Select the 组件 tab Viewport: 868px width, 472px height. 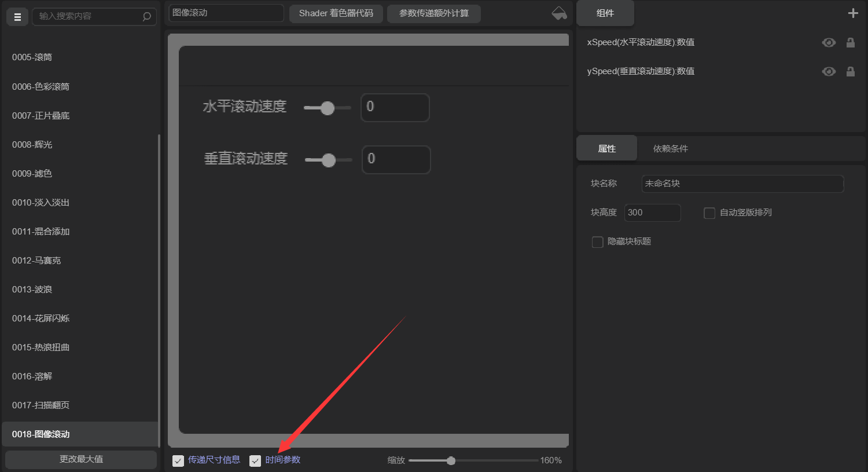coord(605,13)
